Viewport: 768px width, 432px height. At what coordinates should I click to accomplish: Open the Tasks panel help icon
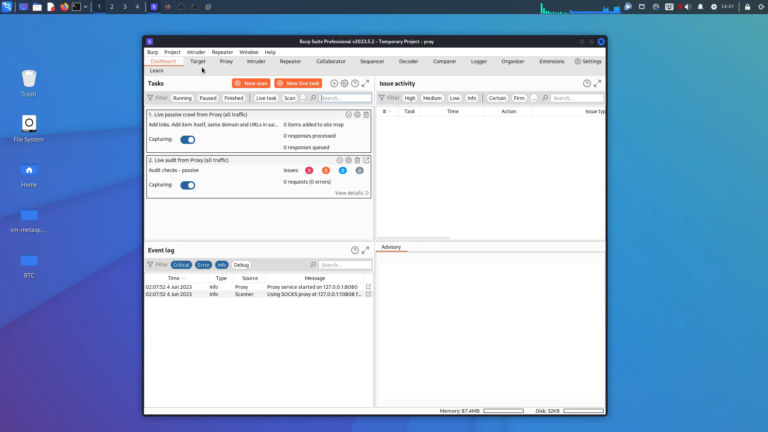pyautogui.click(x=355, y=83)
